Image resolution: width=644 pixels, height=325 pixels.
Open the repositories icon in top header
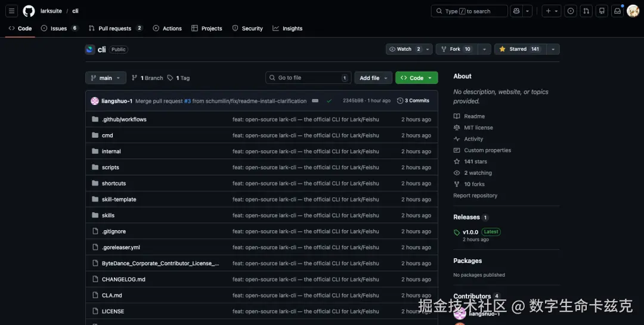tap(602, 11)
